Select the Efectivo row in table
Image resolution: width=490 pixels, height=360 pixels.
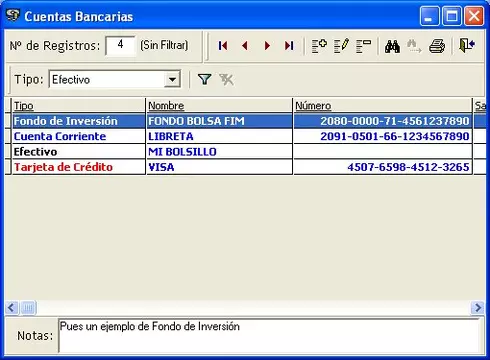245,151
